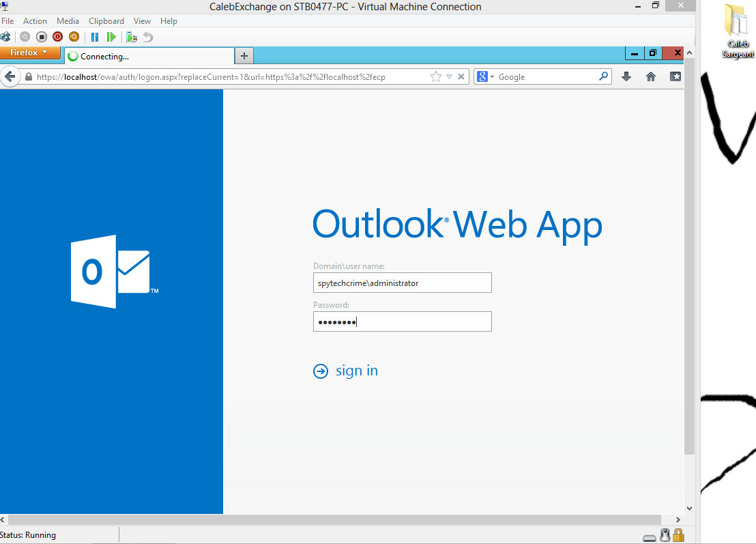Bookmark this page with the star icon
Image resolution: width=756 pixels, height=544 pixels.
[436, 76]
